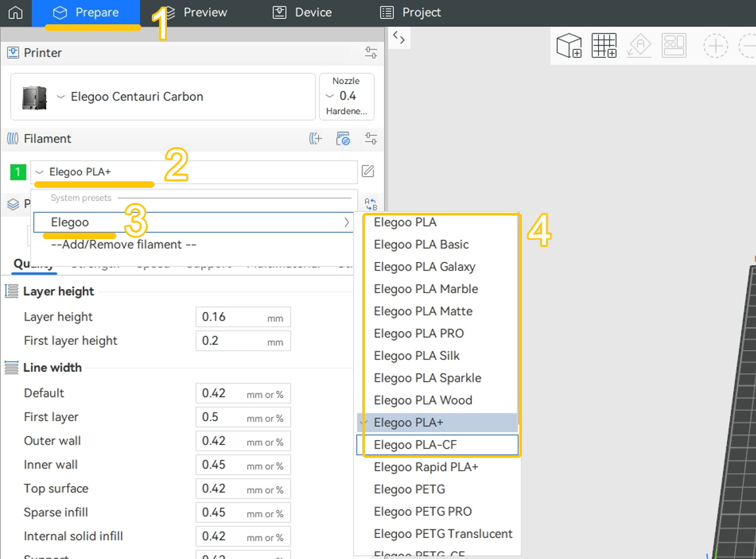756x559 pixels.
Task: Edit filament preset pencil icon
Action: point(368,171)
